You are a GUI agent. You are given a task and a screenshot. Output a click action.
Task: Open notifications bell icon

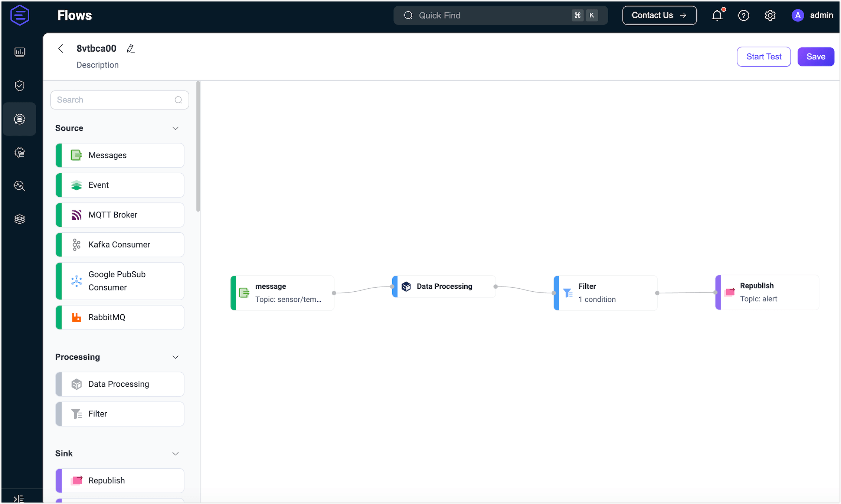pyautogui.click(x=717, y=15)
